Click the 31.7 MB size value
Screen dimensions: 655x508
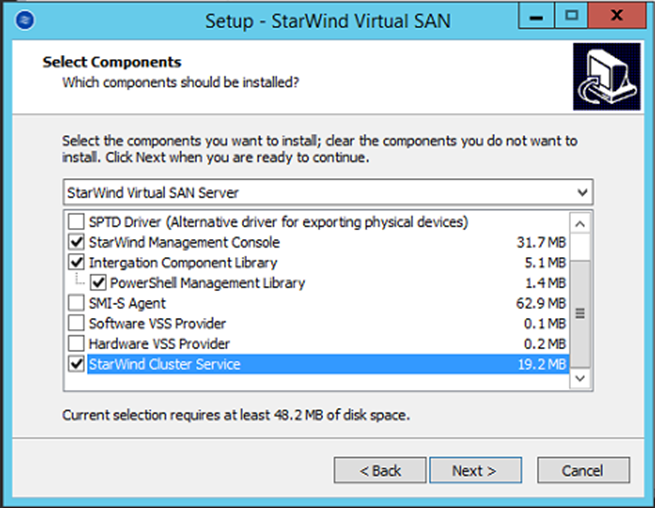(541, 242)
